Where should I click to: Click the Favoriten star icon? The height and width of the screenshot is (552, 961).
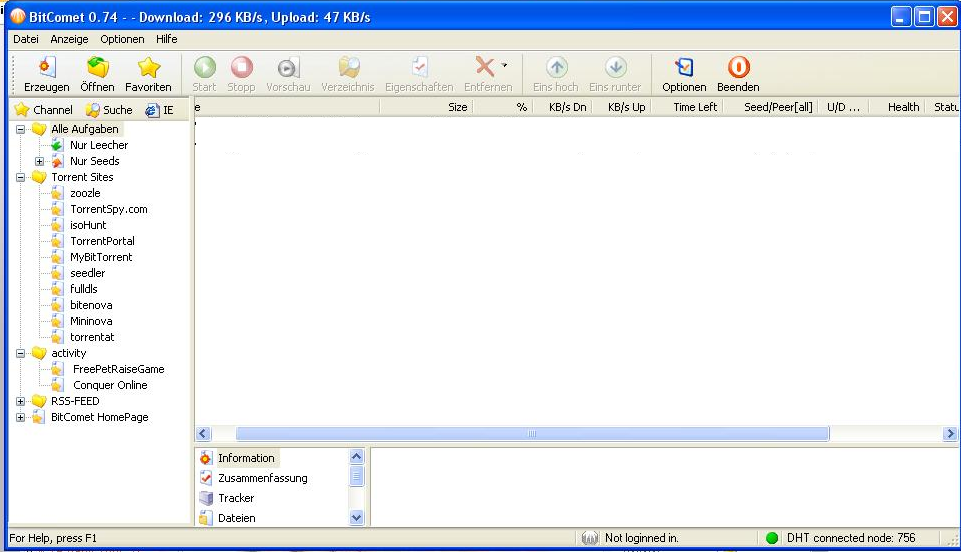click(148, 67)
